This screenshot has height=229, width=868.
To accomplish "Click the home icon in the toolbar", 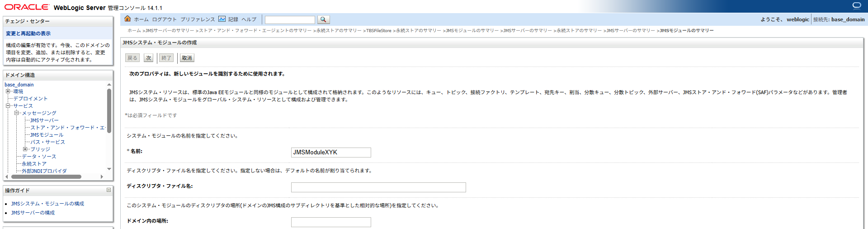I will click(127, 19).
